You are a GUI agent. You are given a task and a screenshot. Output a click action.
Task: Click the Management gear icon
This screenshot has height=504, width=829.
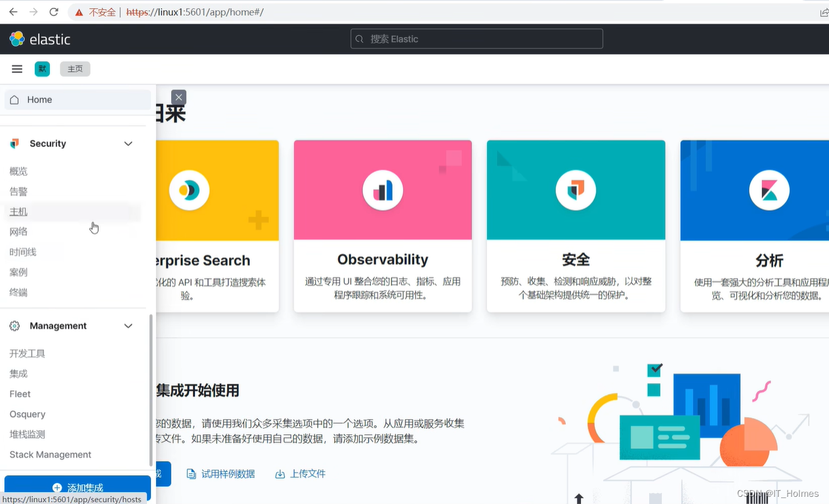(x=14, y=326)
